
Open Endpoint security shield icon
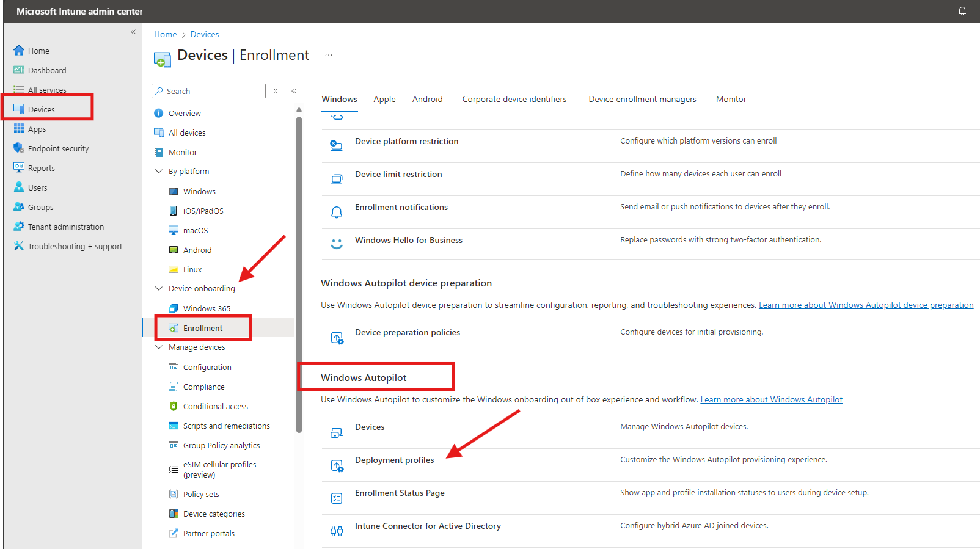[x=19, y=148]
